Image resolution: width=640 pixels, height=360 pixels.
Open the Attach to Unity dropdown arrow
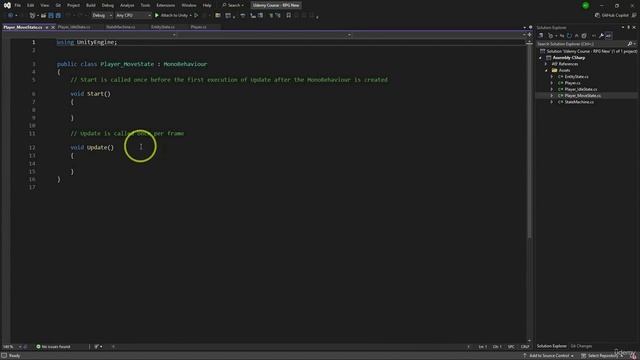click(x=191, y=16)
